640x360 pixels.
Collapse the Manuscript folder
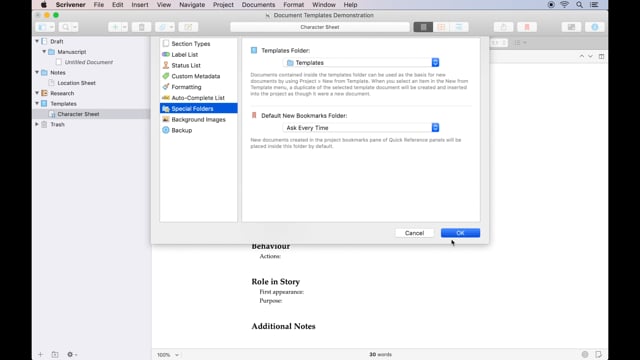pyautogui.click(x=44, y=52)
